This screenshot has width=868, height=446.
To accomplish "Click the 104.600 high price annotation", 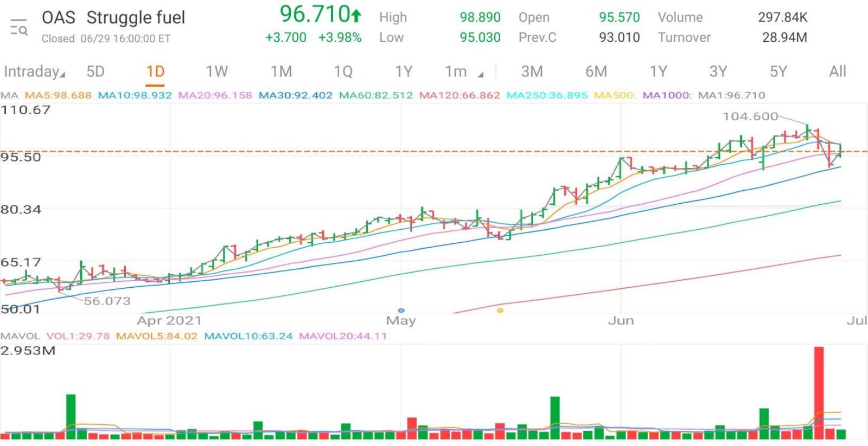I will (750, 117).
